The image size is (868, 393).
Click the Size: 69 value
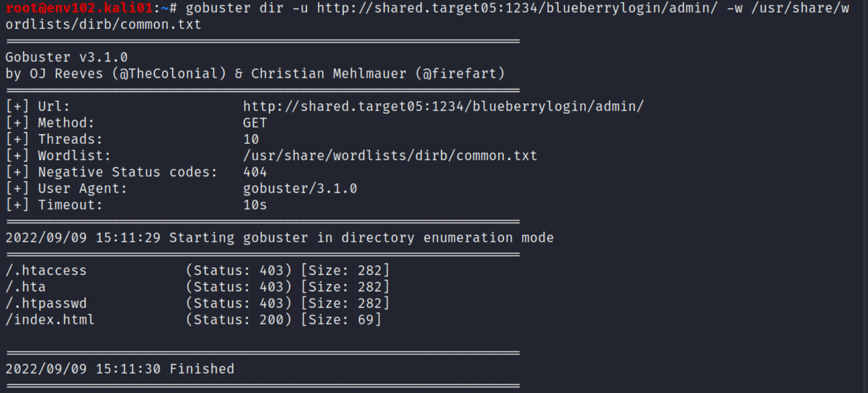click(341, 320)
